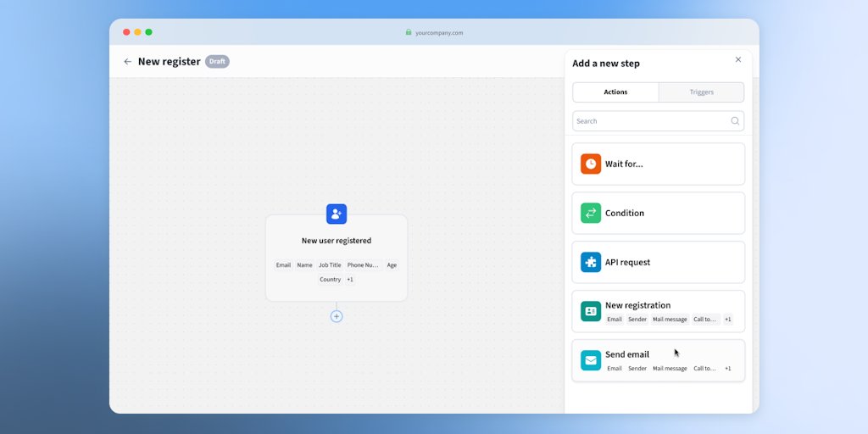
Task: Click the back arrow beside New register
Action: [128, 61]
